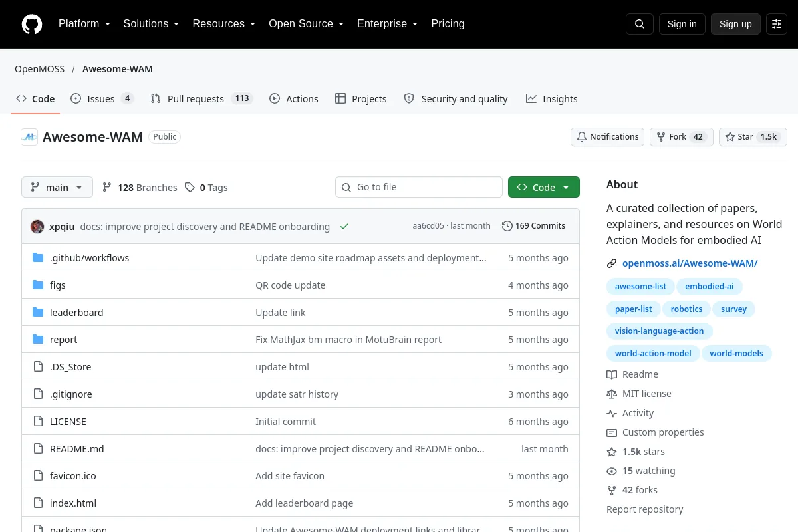This screenshot has width=798, height=532.
Task: Click the note icon beside Custom properties
Action: (612, 432)
